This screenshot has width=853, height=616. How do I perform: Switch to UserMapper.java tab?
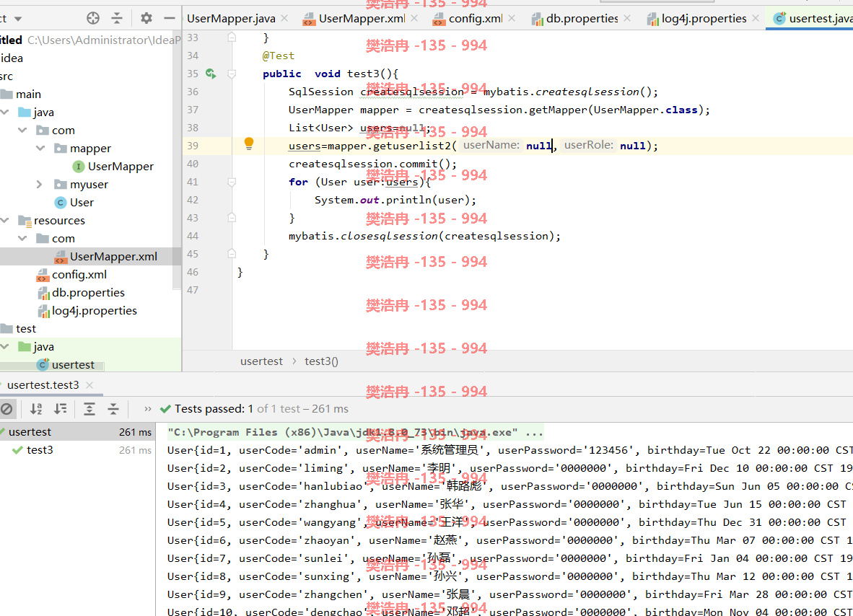click(231, 19)
